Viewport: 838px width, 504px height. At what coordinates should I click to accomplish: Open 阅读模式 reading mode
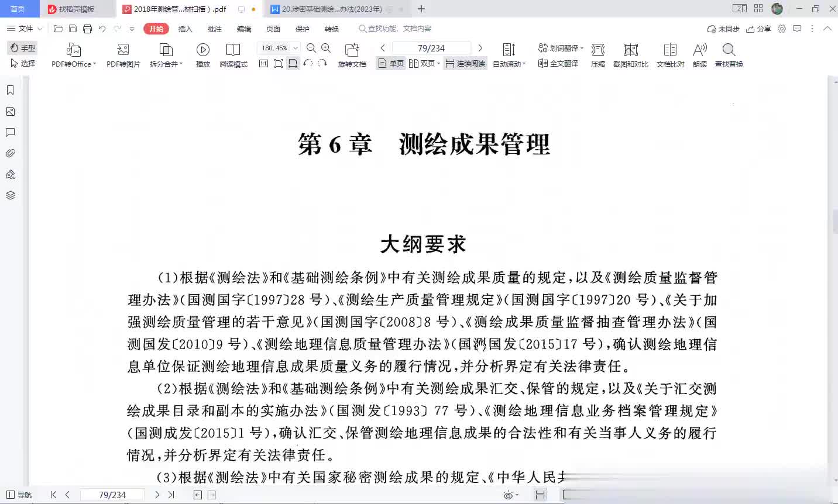(x=233, y=50)
